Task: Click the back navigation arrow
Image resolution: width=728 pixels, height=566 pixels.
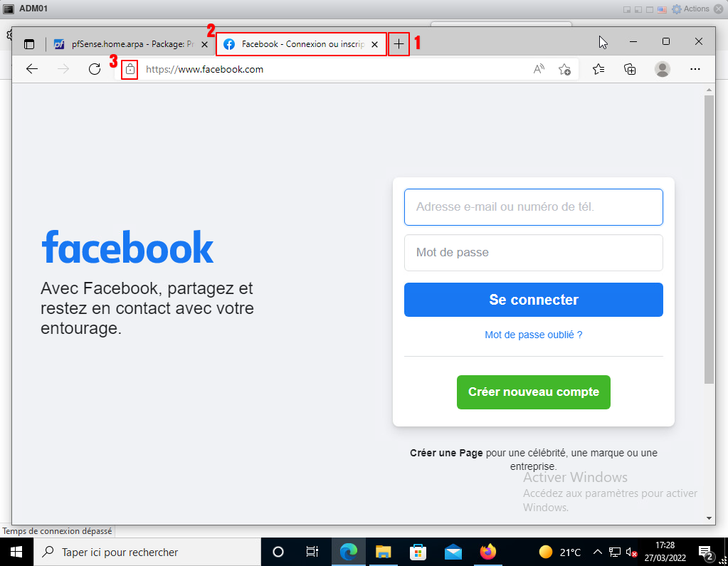Action: [x=31, y=69]
